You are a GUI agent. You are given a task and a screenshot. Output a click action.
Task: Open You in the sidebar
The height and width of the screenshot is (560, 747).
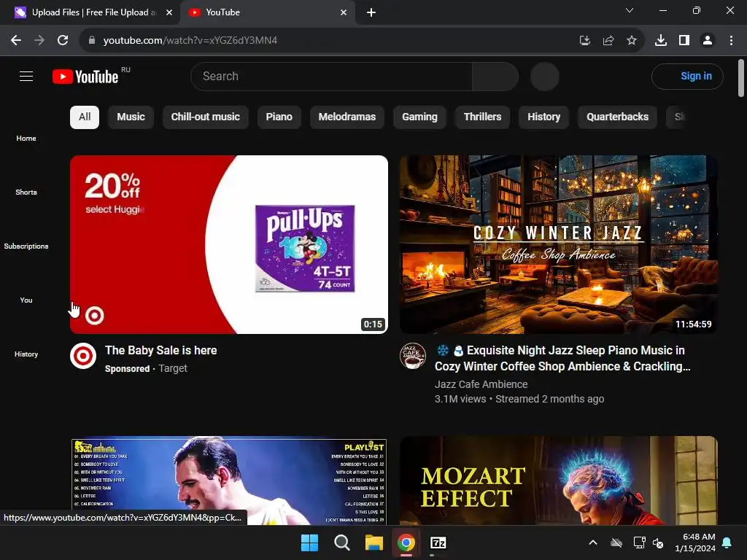pyautogui.click(x=26, y=300)
